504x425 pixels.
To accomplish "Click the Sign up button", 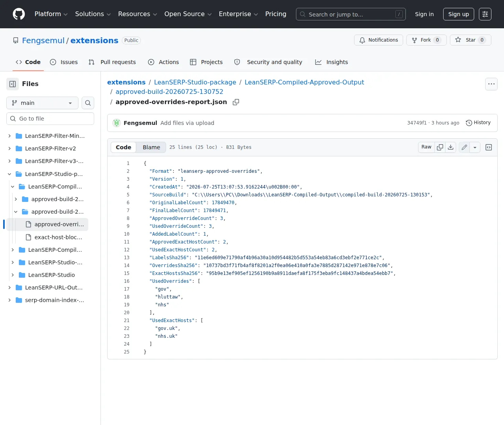I will (458, 14).
